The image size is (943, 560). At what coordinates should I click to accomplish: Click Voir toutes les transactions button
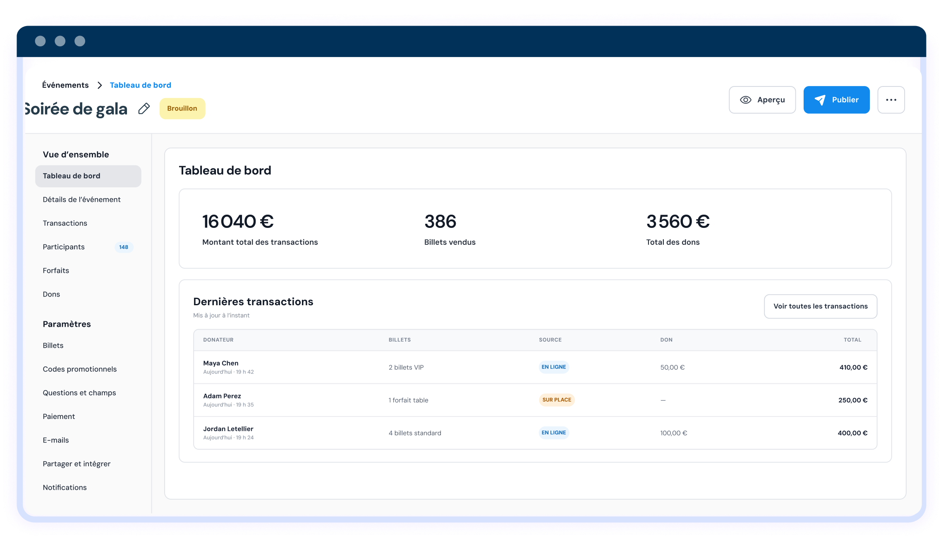point(821,306)
